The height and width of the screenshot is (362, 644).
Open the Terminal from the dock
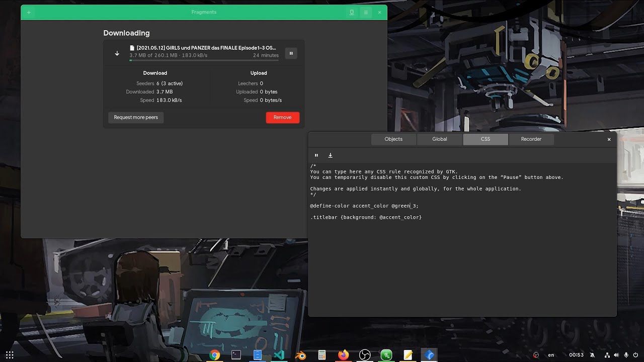click(236, 355)
